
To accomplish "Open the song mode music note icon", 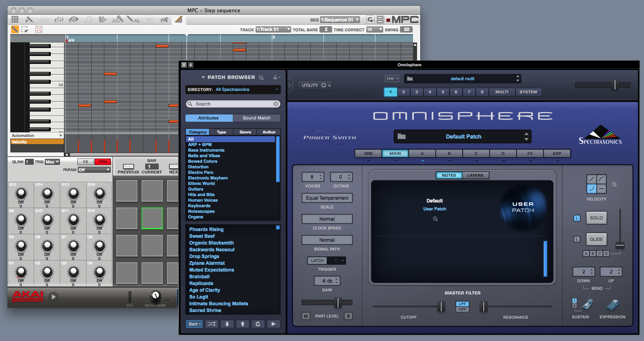I will click(x=88, y=19).
